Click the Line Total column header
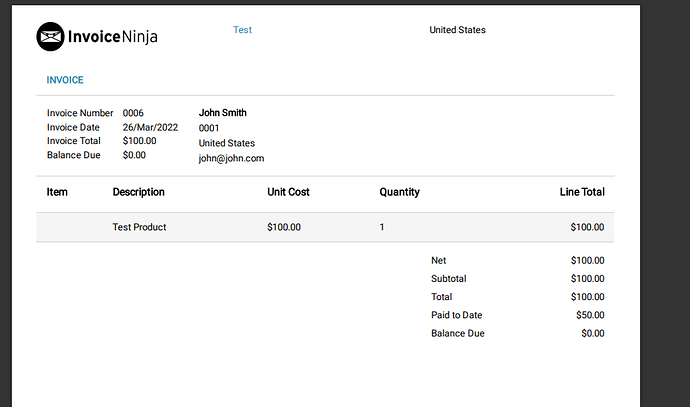690x407 pixels. pos(582,192)
